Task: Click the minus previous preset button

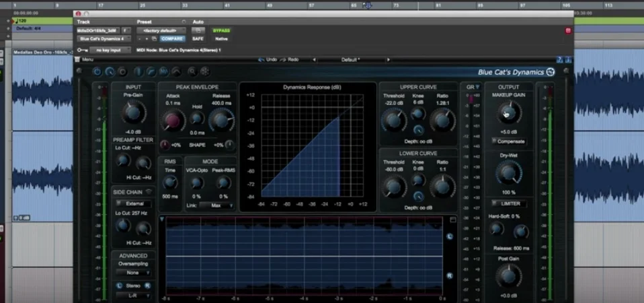Action: click(x=140, y=38)
